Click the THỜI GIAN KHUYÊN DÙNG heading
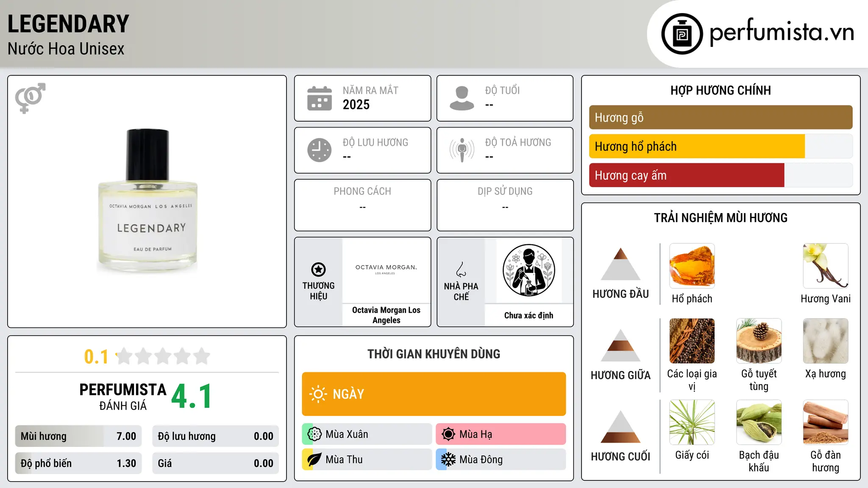868x488 pixels. (x=434, y=354)
